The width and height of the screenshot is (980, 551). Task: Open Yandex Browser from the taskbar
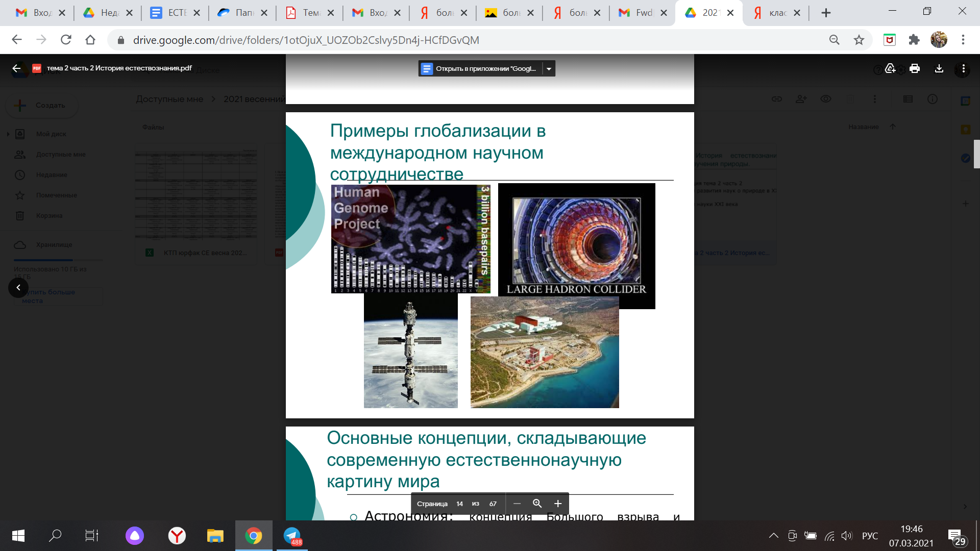pos(177,536)
